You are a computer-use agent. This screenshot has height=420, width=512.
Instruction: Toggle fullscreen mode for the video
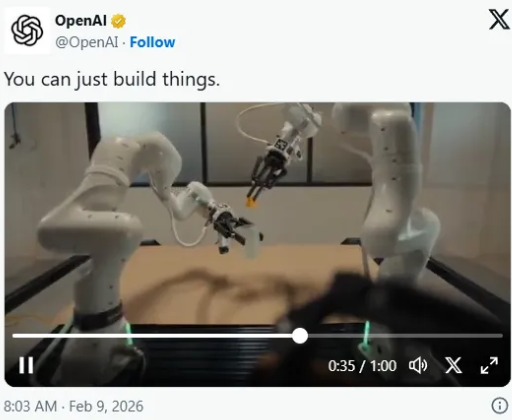[489, 365]
